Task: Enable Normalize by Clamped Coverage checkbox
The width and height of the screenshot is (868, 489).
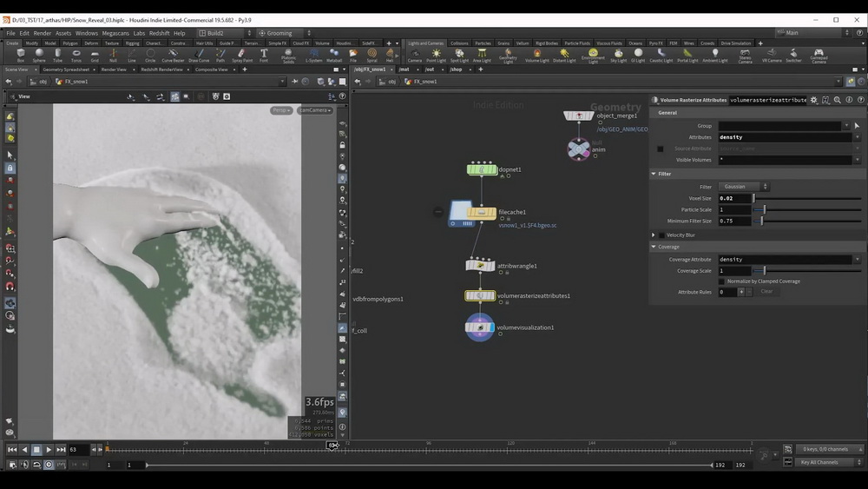Action: pos(721,281)
